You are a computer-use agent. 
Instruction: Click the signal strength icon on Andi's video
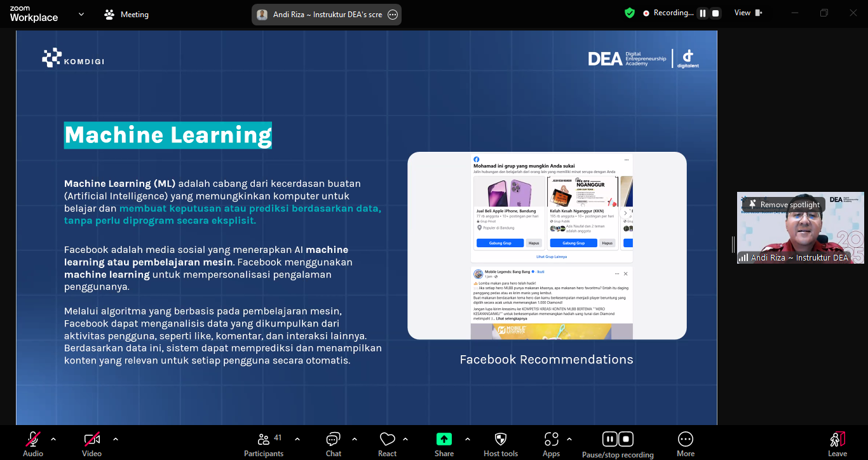[743, 257]
